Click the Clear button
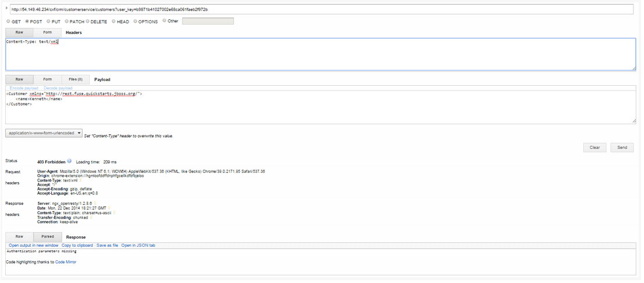644x283 pixels. click(x=594, y=148)
